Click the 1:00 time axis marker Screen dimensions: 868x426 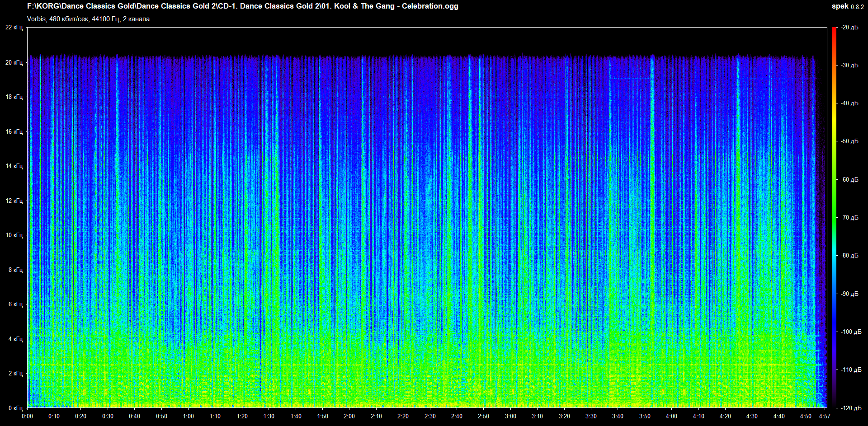[x=188, y=416]
